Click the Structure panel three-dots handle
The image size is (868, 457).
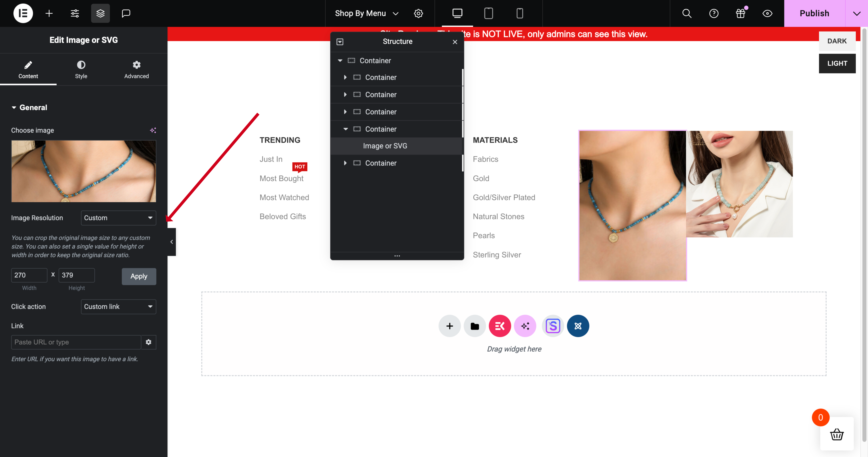397,256
